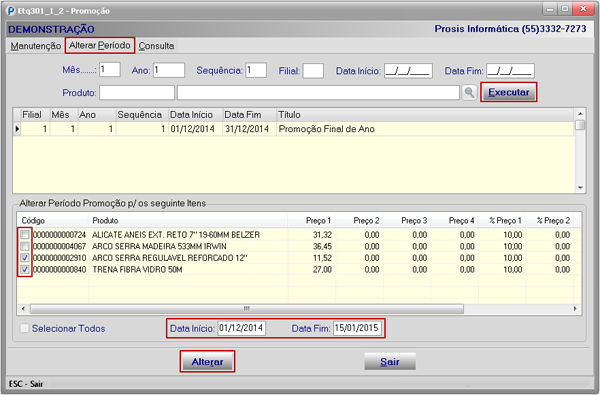This screenshot has width=600, height=395.
Task: Click the % Preço 1 column header
Action: (x=502, y=221)
